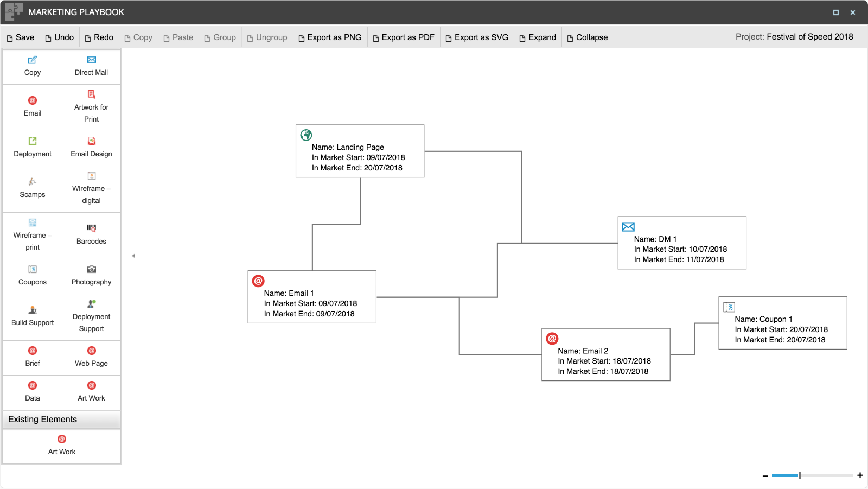Select the Direct Mail element icon
This screenshot has height=489, width=868.
[x=91, y=60]
